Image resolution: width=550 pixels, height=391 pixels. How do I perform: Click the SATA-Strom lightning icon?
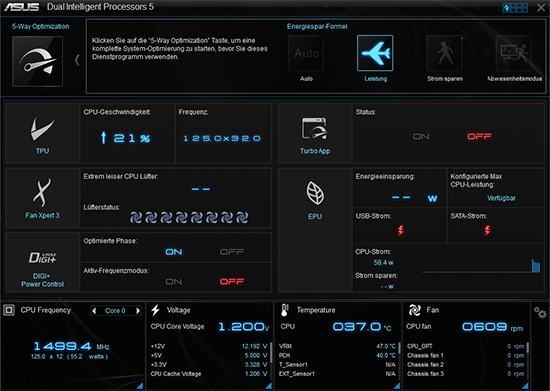click(x=487, y=230)
